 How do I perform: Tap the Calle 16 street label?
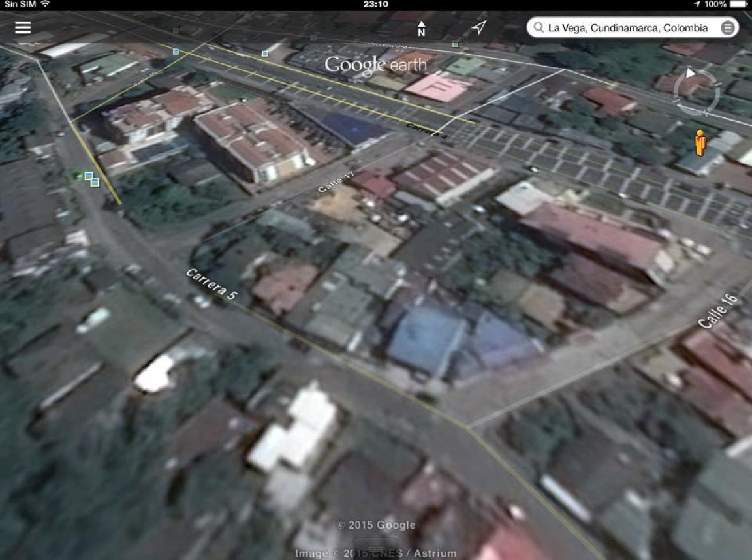pos(718,311)
